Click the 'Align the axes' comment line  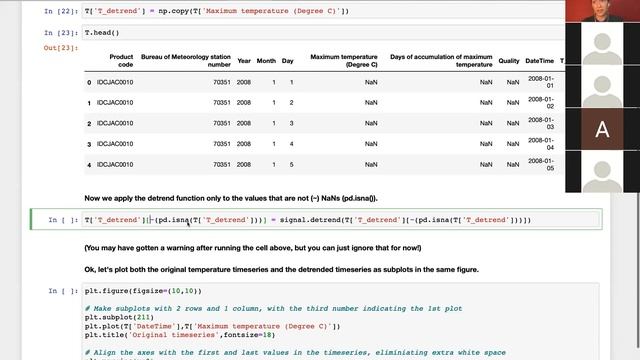(295, 352)
